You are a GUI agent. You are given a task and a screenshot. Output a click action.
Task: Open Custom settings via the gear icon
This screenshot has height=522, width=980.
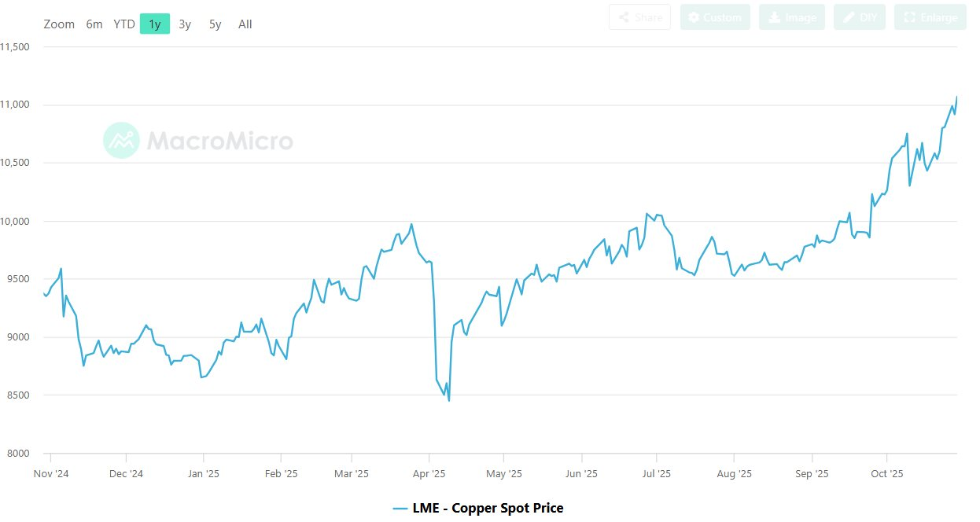coord(715,17)
